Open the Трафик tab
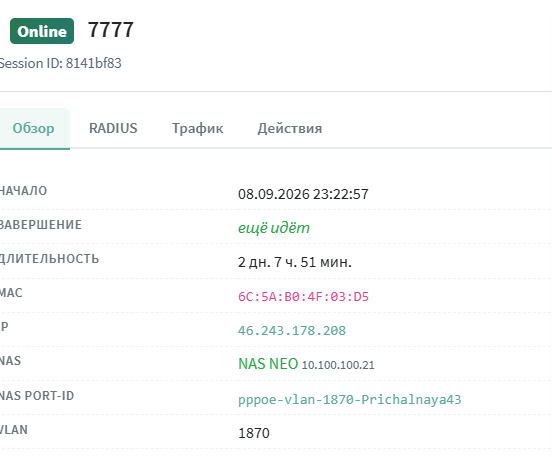Screen dimensions: 552x457 coord(197,128)
